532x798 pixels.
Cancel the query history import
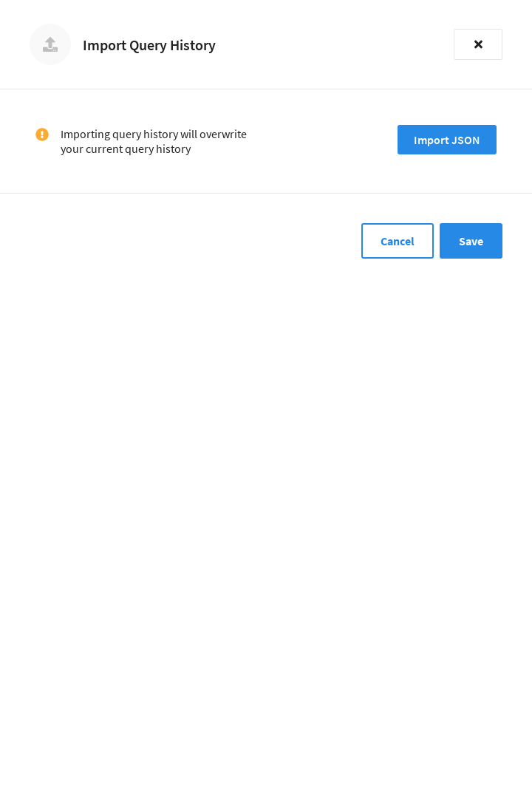coord(398,241)
